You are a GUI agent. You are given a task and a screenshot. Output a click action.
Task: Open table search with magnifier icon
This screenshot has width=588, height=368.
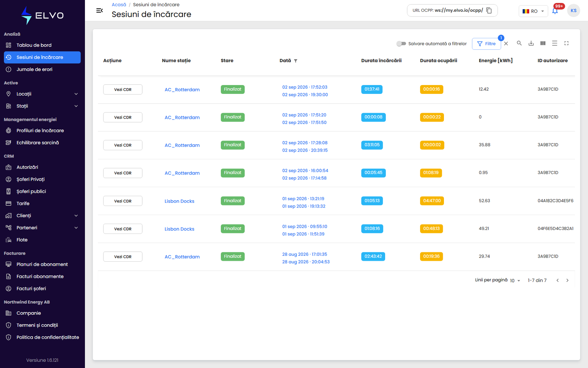[519, 43]
